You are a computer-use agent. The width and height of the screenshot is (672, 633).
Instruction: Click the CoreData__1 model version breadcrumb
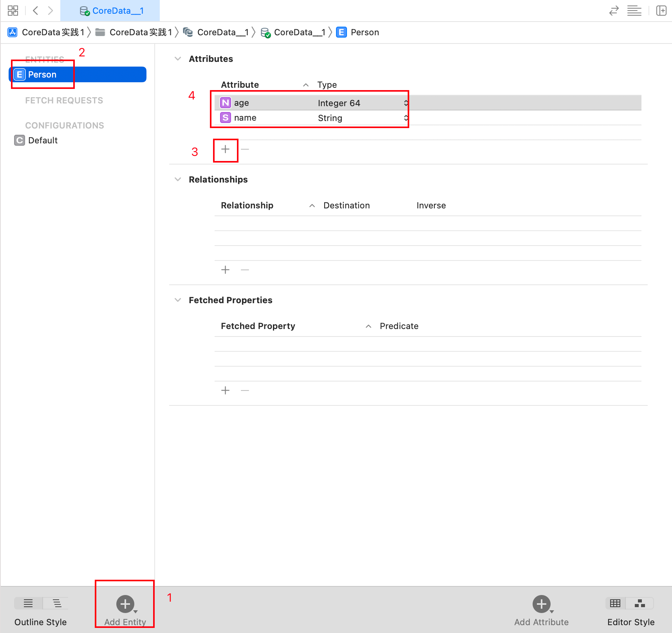[293, 32]
